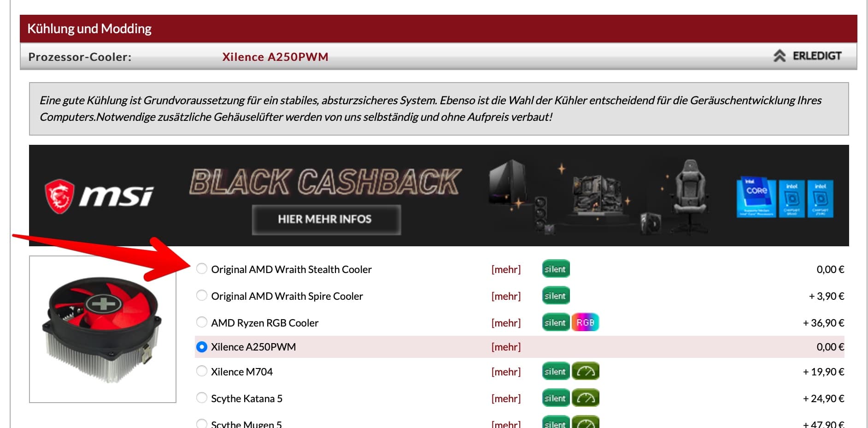Image resolution: width=868 pixels, height=428 pixels.
Task: Open [mehr] link for Wraith Spire Cooler
Action: pos(506,296)
